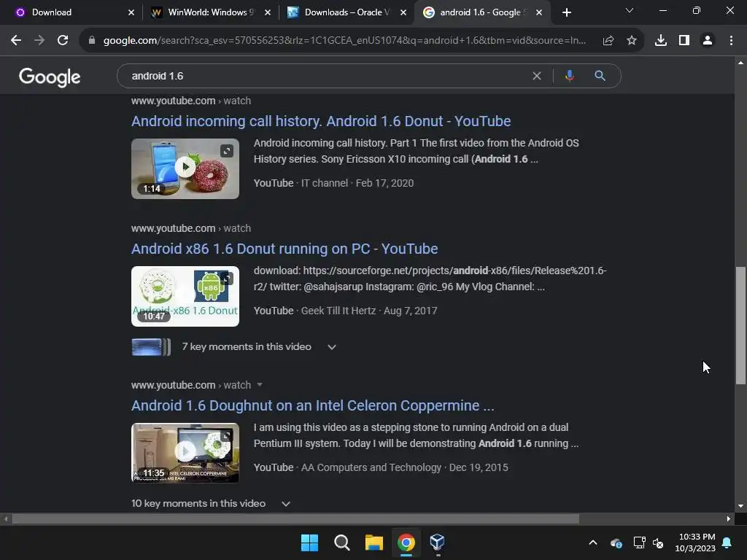Go to the Google logo homepage
Viewport: 747px width, 560px height.
(50, 77)
